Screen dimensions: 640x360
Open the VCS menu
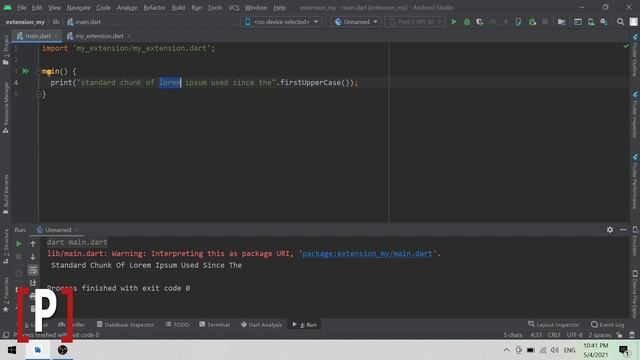(x=234, y=8)
